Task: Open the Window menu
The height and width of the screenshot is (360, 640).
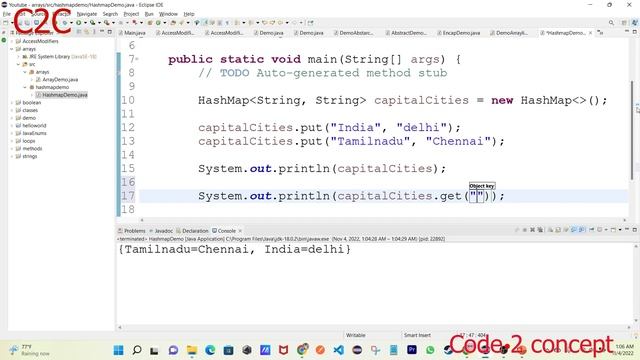Action: [x=168, y=14]
